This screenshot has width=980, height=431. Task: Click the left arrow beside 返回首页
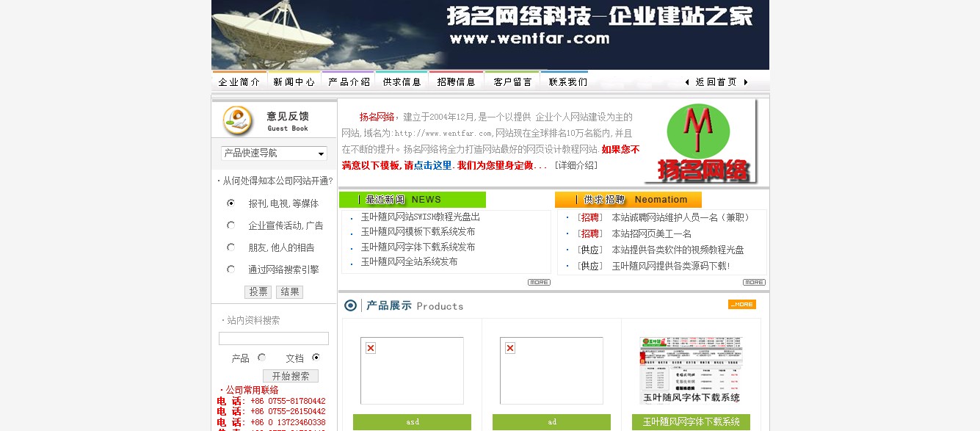687,82
